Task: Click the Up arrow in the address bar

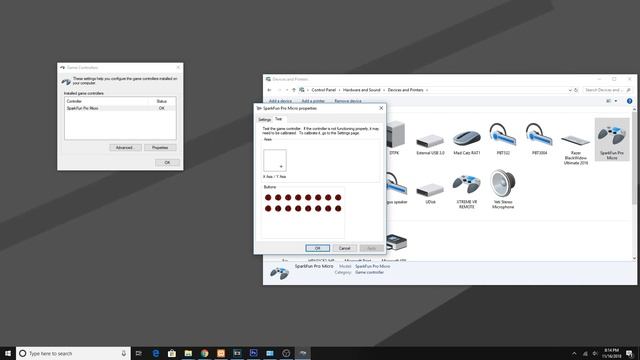Action: (x=293, y=90)
